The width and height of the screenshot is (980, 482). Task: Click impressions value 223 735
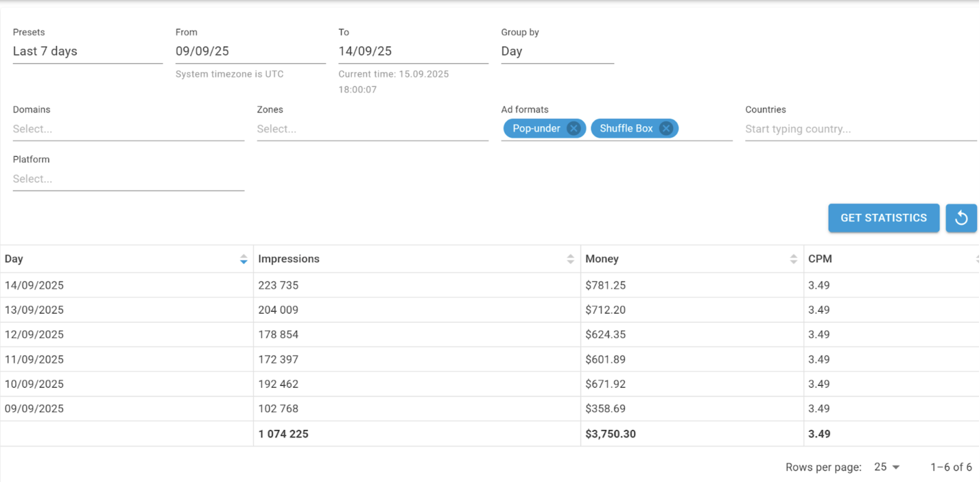pos(278,285)
